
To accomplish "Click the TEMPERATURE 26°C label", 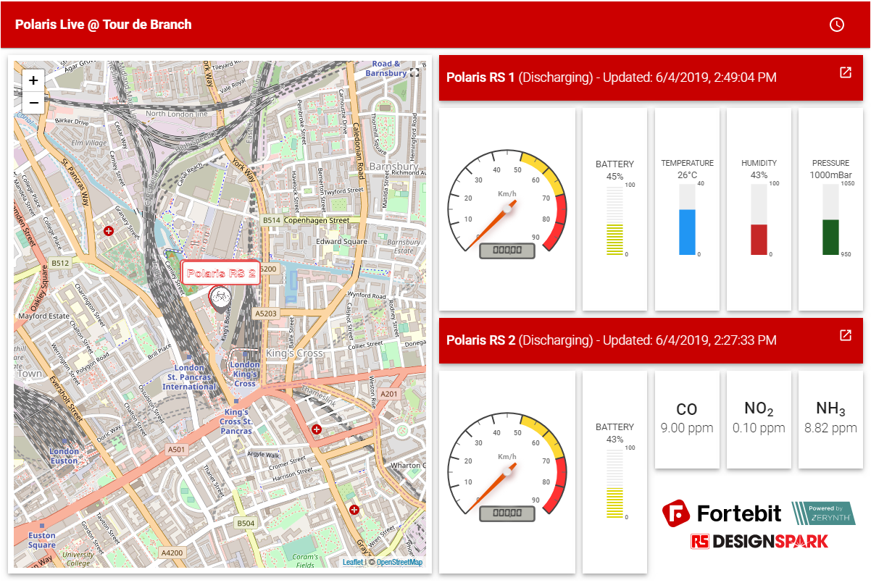I will click(x=687, y=169).
